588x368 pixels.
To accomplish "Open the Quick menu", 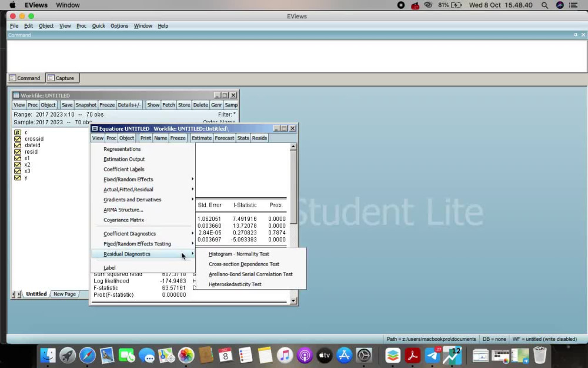I will tap(99, 26).
